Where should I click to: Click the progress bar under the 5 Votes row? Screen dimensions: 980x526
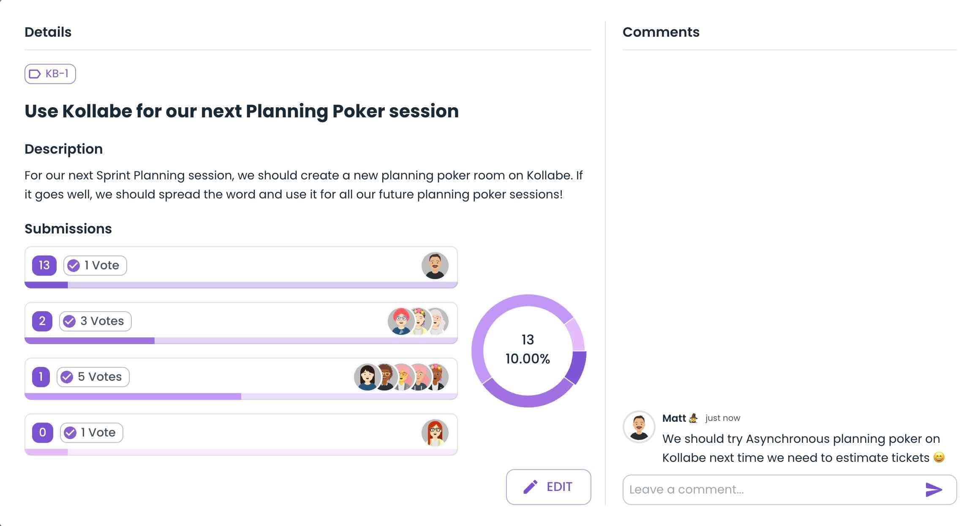tap(241, 396)
